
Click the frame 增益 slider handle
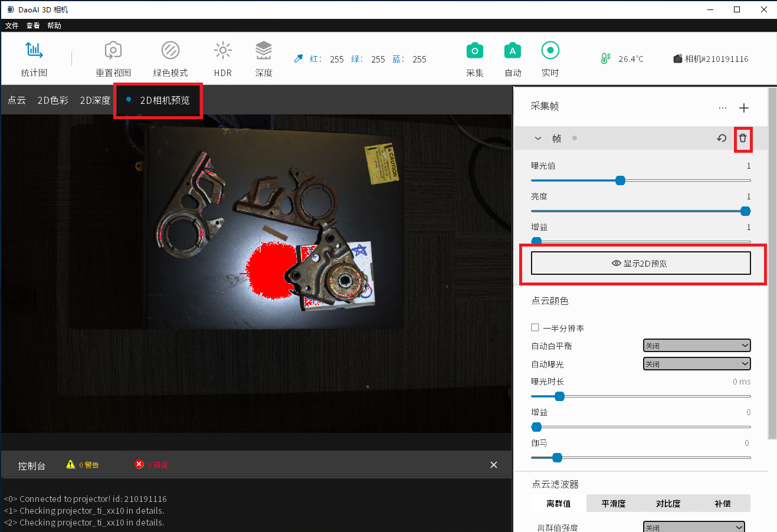point(536,241)
